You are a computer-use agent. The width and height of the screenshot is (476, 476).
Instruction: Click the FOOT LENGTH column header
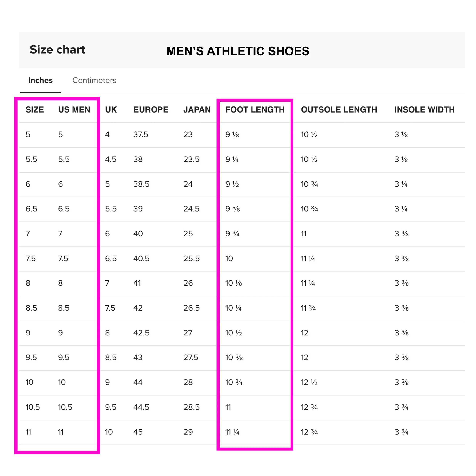pyautogui.click(x=255, y=110)
